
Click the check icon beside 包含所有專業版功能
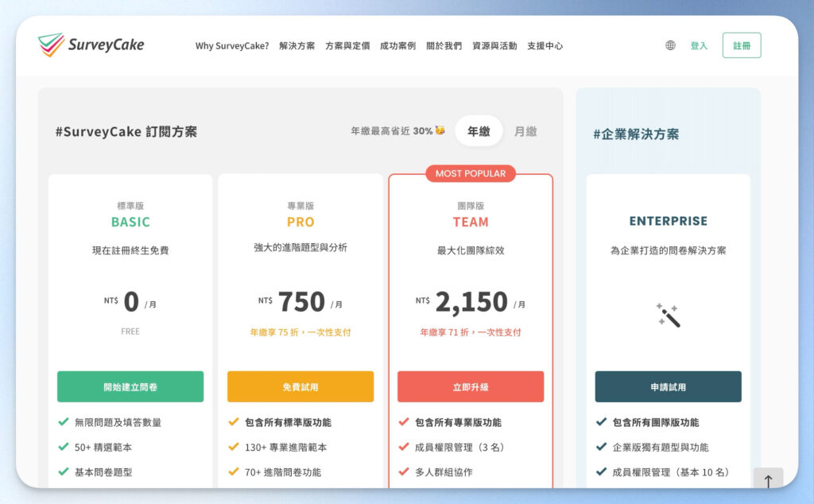tap(404, 422)
